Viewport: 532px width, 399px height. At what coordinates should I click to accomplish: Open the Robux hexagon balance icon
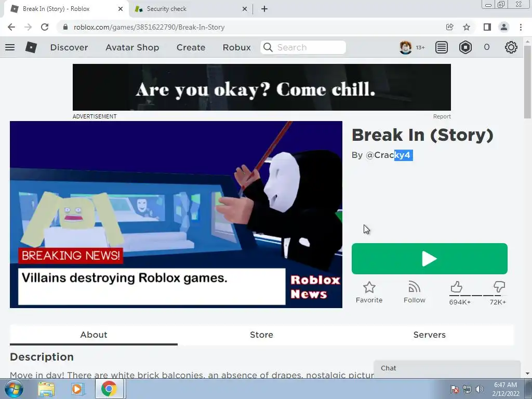tap(465, 47)
